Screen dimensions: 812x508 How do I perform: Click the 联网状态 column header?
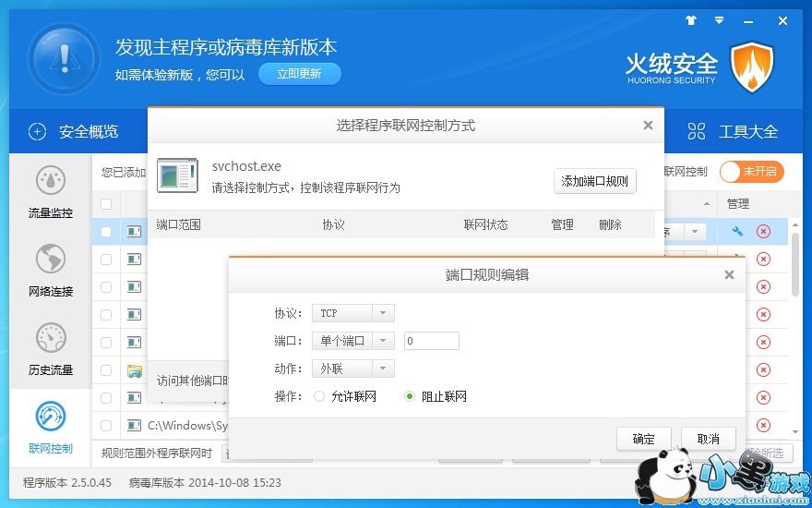coord(485,224)
